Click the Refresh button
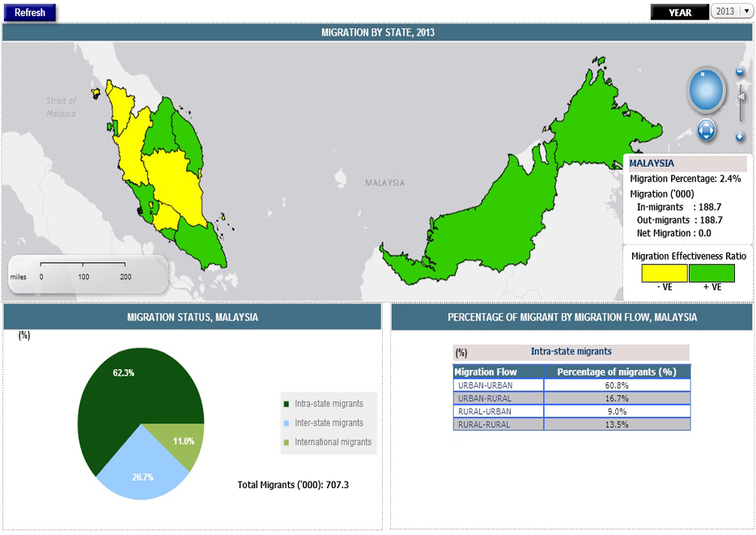 [x=30, y=12]
